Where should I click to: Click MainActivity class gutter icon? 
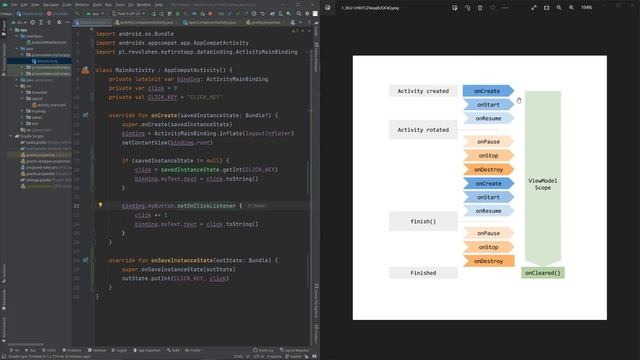pyautogui.click(x=85, y=70)
